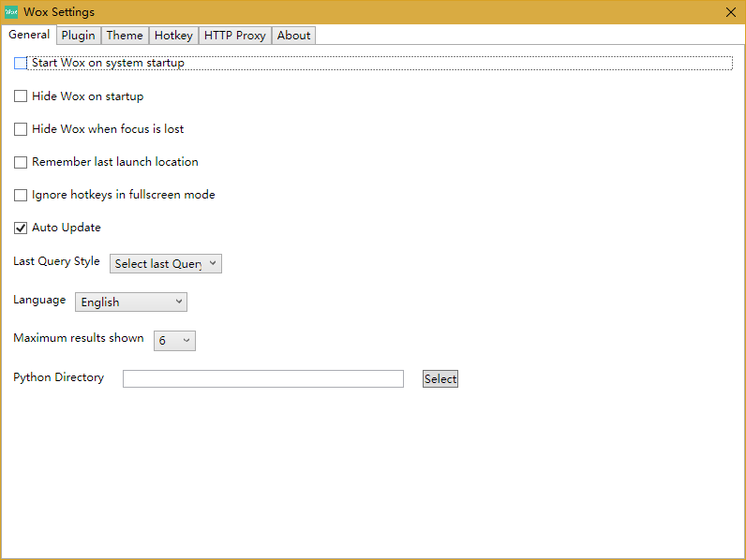
Task: Click Select button for Python Directory
Action: coord(440,379)
